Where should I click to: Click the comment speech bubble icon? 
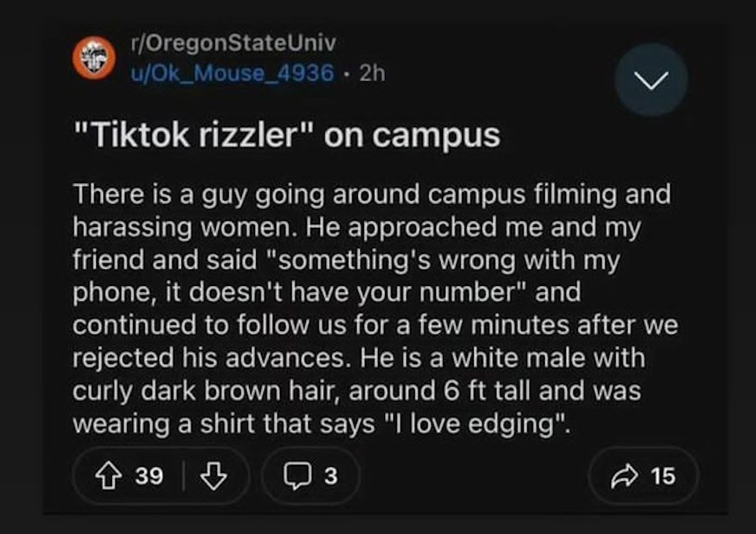pos(297,477)
